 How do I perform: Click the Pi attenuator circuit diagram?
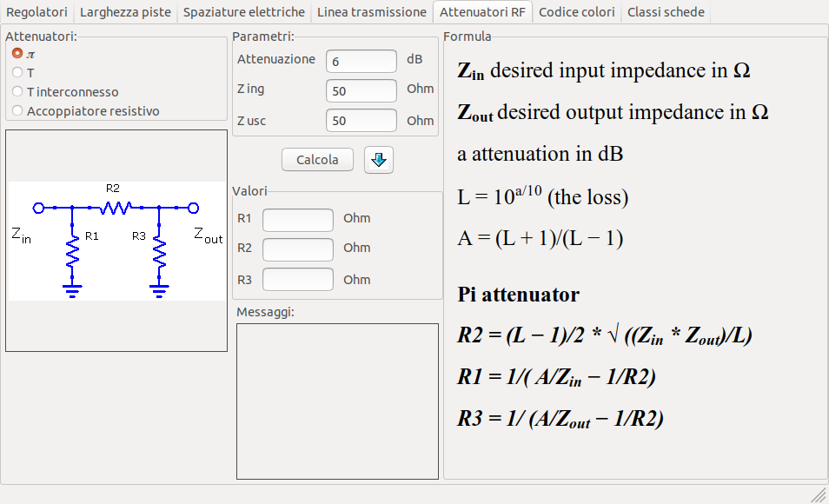pyautogui.click(x=116, y=241)
